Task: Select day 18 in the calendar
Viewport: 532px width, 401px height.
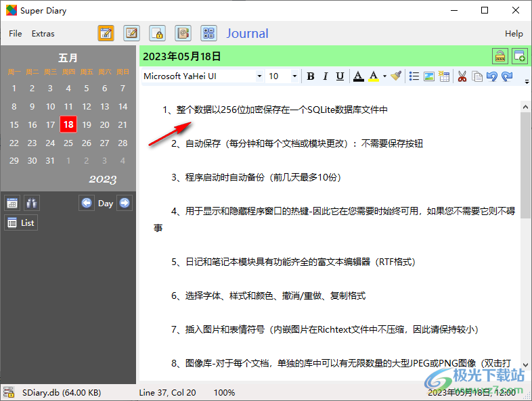Action: coord(68,124)
